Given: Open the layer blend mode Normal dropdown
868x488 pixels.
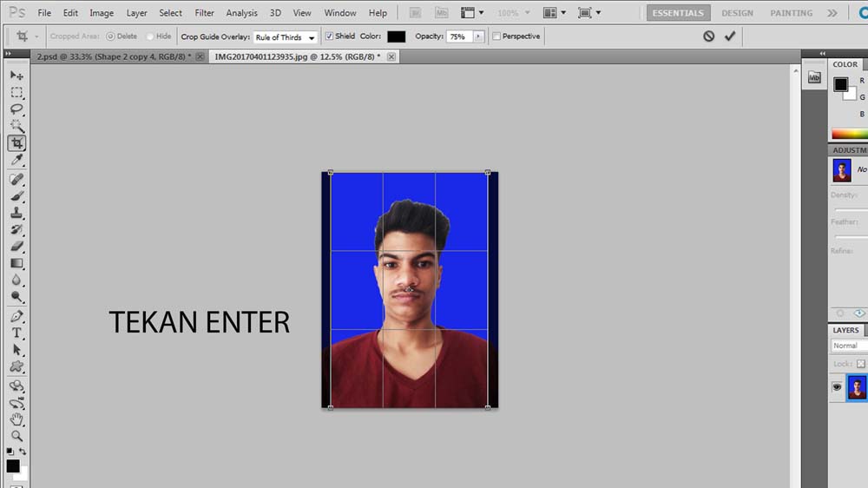Looking at the screenshot, I should [x=849, y=345].
